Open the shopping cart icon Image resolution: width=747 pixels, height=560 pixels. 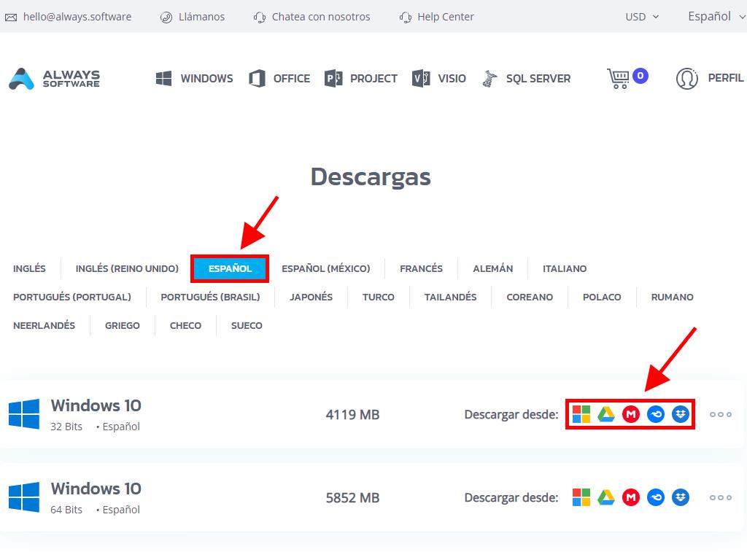tap(619, 78)
